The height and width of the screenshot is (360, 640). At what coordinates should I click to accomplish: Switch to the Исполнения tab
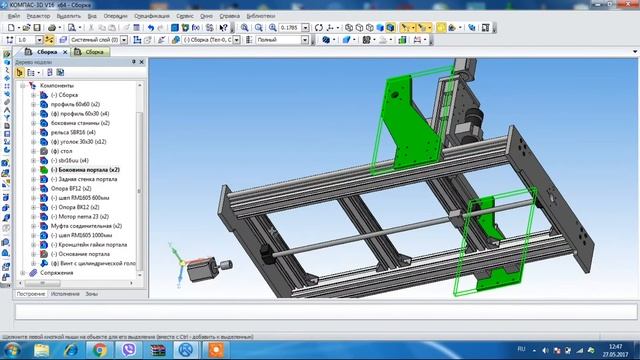[x=65, y=294]
